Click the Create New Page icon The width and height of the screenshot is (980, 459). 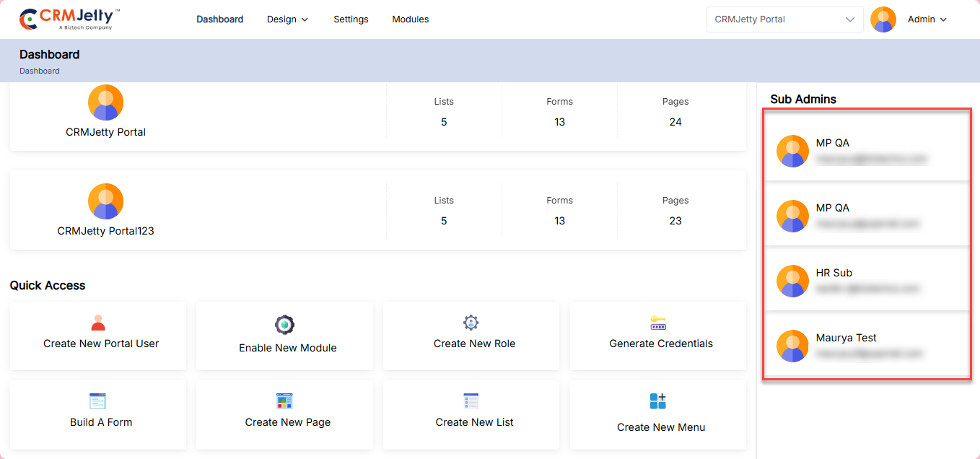click(285, 401)
